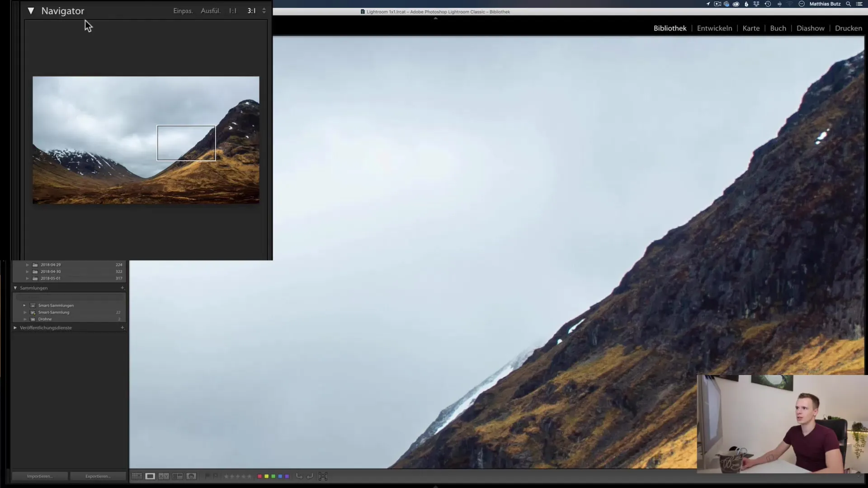Click the face region draw tool icon
The height and width of the screenshot is (488, 868).
[323, 476]
